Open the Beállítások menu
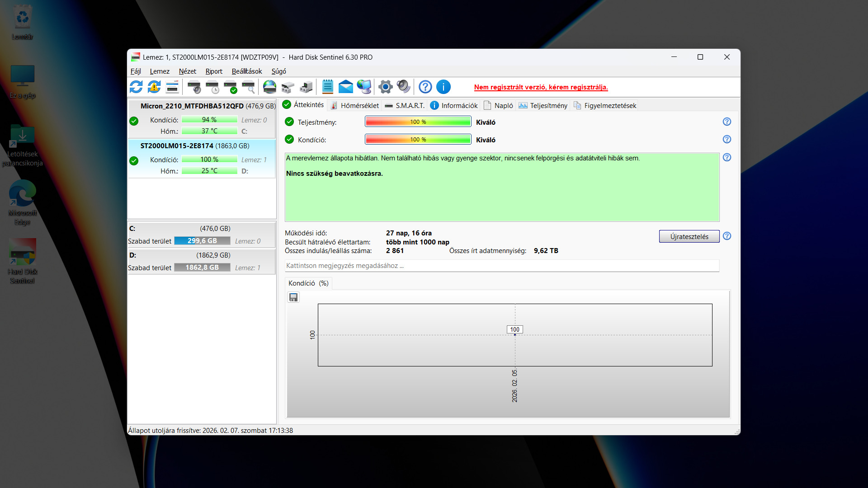 pos(247,71)
